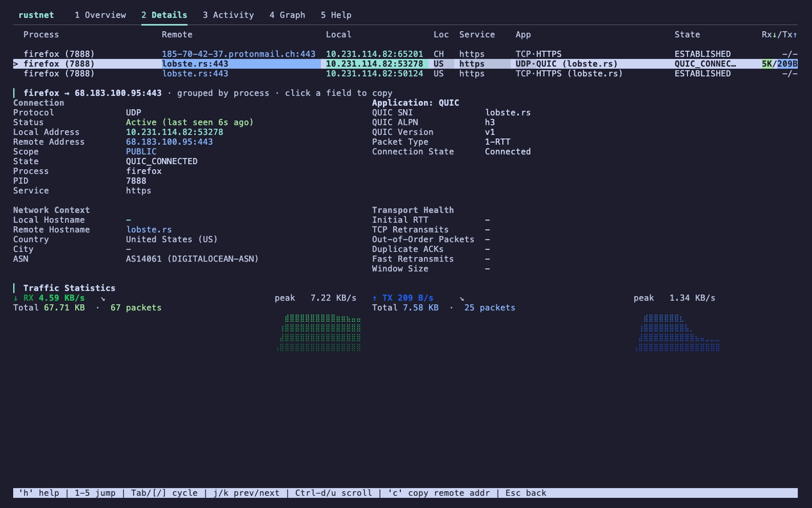812x508 pixels.
Task: Switch to the 1 Overview tab
Action: (100, 15)
